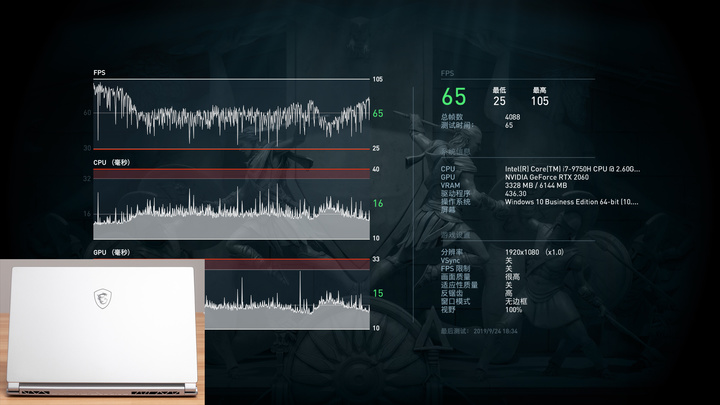The height and width of the screenshot is (405, 720).
Task: Click the GPU frame-time graph
Action: [287, 294]
